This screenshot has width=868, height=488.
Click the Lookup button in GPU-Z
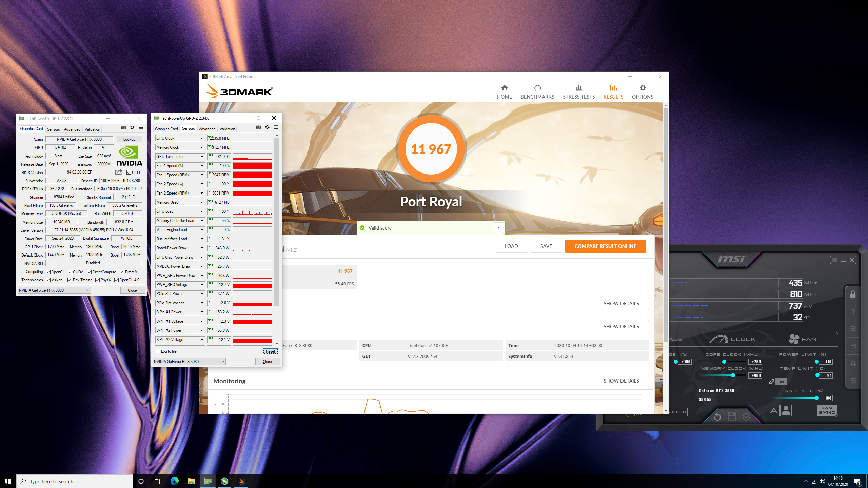pyautogui.click(x=129, y=139)
